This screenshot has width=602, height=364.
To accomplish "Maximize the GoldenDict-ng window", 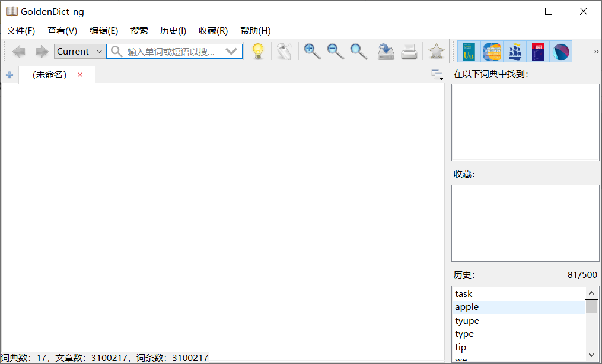I will 549,11.
